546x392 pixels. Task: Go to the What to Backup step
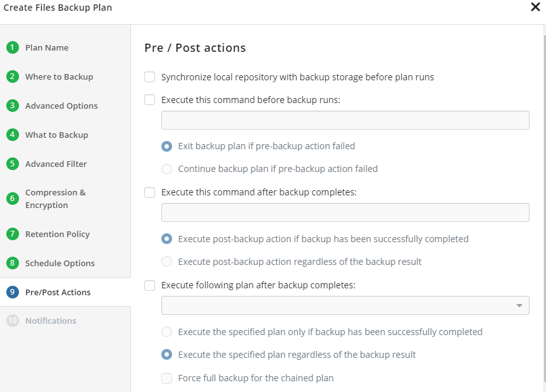click(x=13, y=135)
